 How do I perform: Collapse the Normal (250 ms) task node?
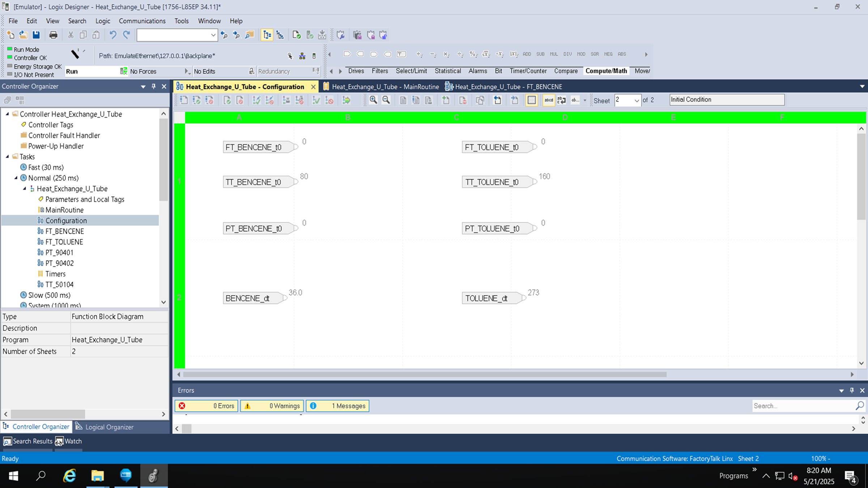coord(16,178)
